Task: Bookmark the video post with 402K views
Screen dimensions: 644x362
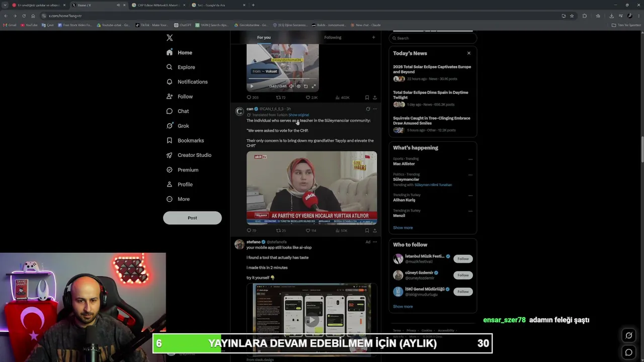Action: click(367, 98)
